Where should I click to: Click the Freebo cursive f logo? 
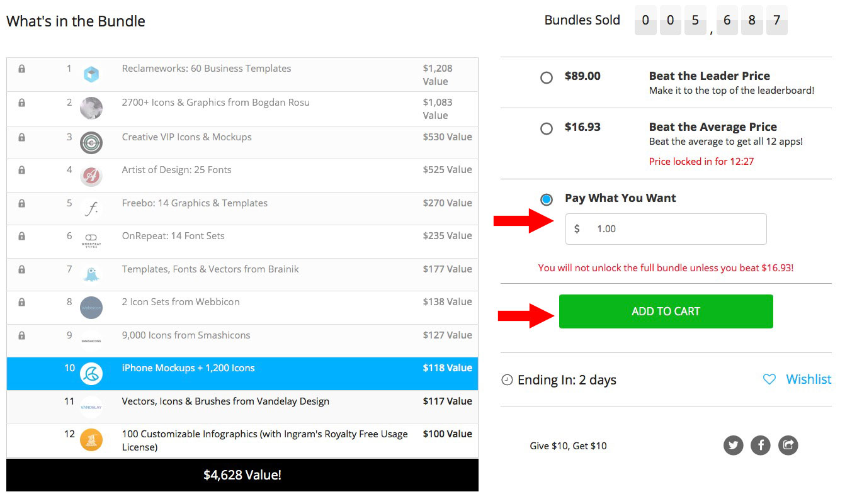(x=91, y=209)
